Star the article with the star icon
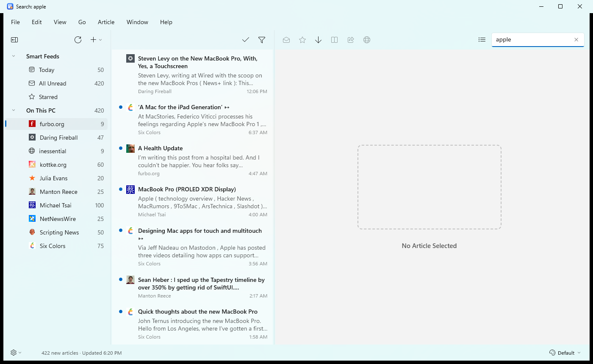The height and width of the screenshot is (364, 593). point(302,40)
